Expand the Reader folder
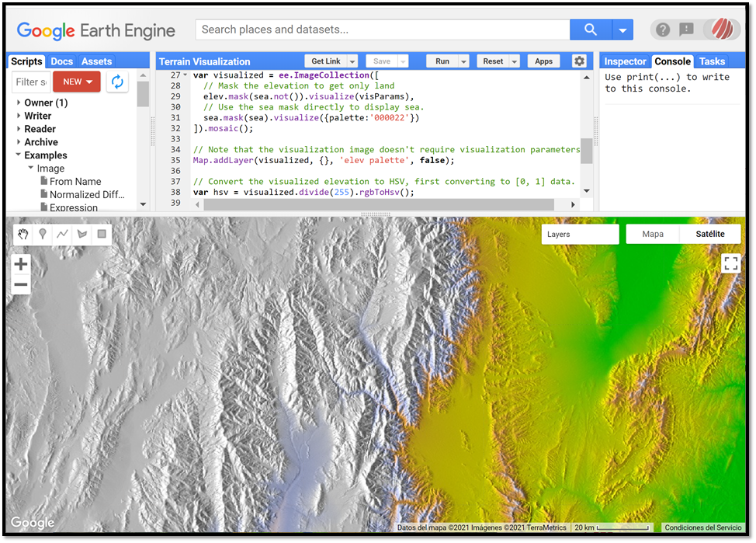The image size is (756, 543). point(19,128)
